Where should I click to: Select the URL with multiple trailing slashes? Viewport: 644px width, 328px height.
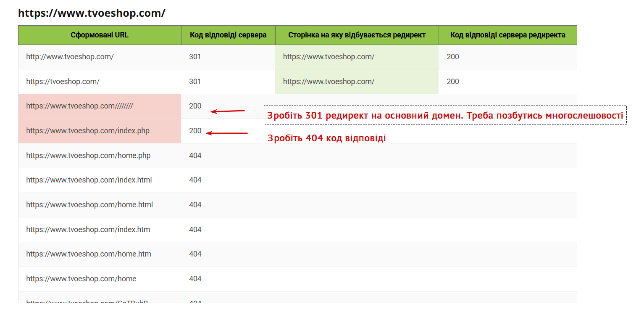(x=100, y=106)
